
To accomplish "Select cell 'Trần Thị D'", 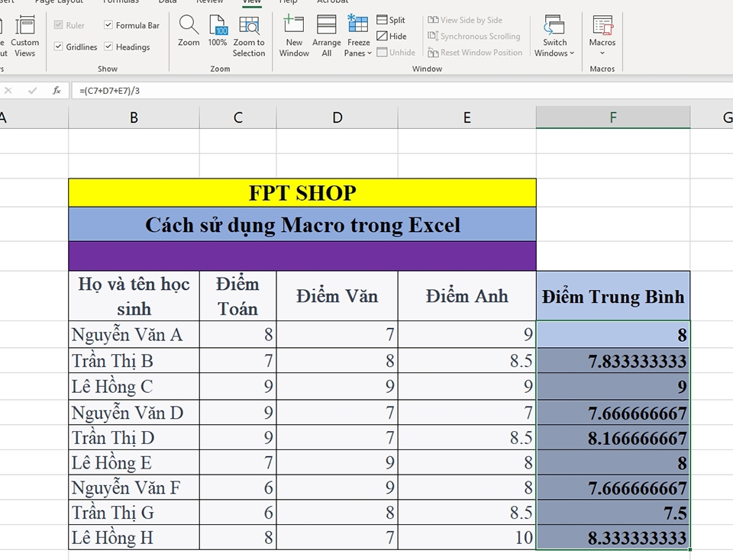I will 134,438.
